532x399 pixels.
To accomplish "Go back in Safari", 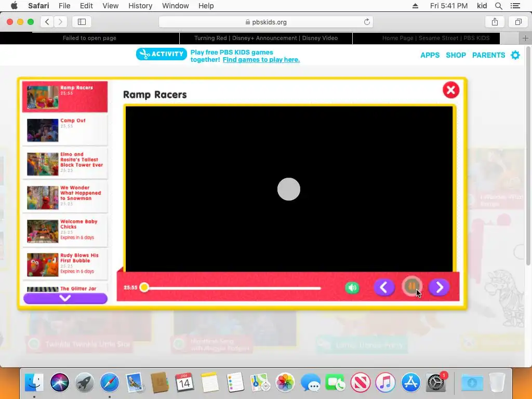I will coord(47,22).
